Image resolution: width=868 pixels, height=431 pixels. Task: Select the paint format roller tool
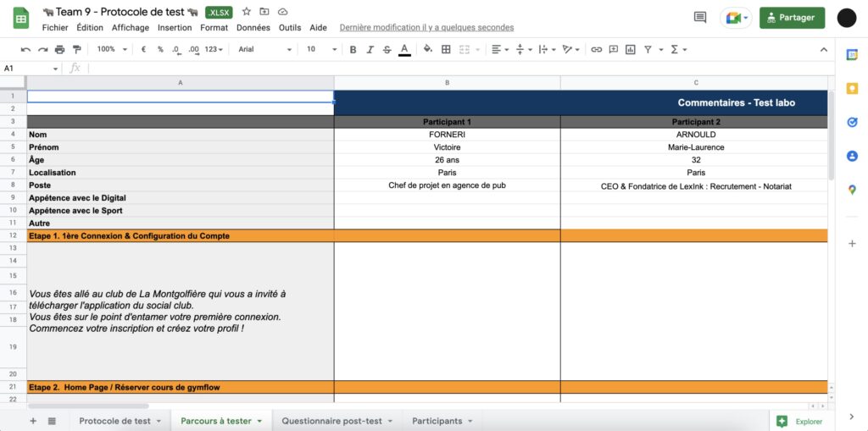click(77, 49)
